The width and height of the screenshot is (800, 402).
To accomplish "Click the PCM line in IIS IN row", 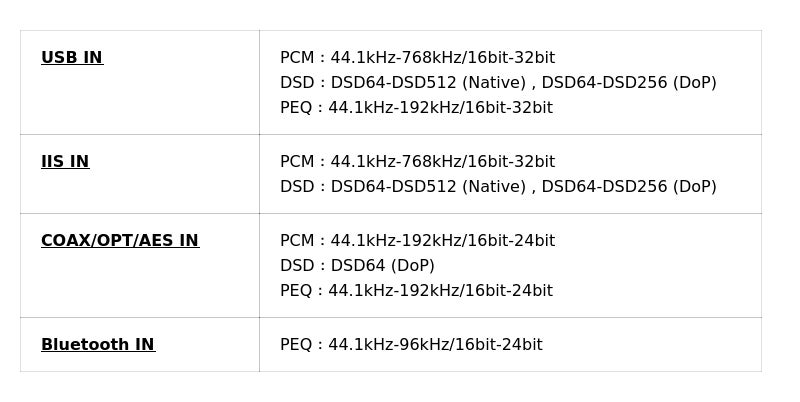I will point(417,162).
